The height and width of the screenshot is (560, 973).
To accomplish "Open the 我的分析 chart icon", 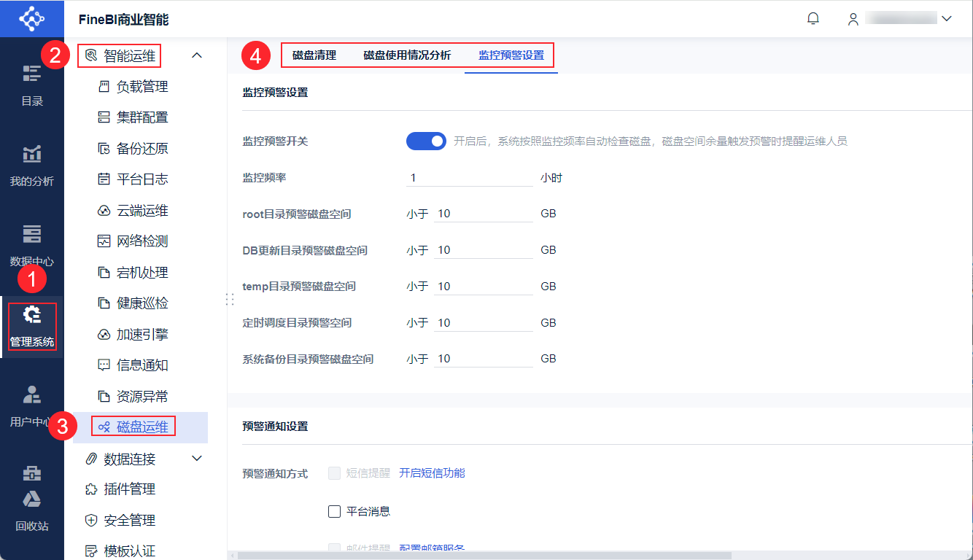I will click(x=31, y=154).
